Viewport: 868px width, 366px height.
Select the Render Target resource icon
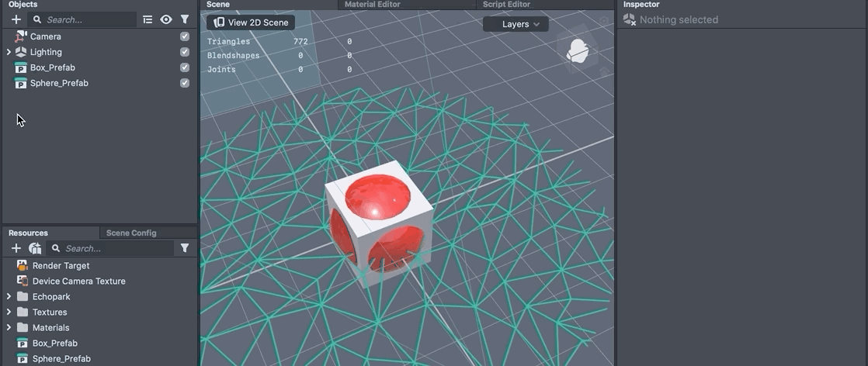22,265
